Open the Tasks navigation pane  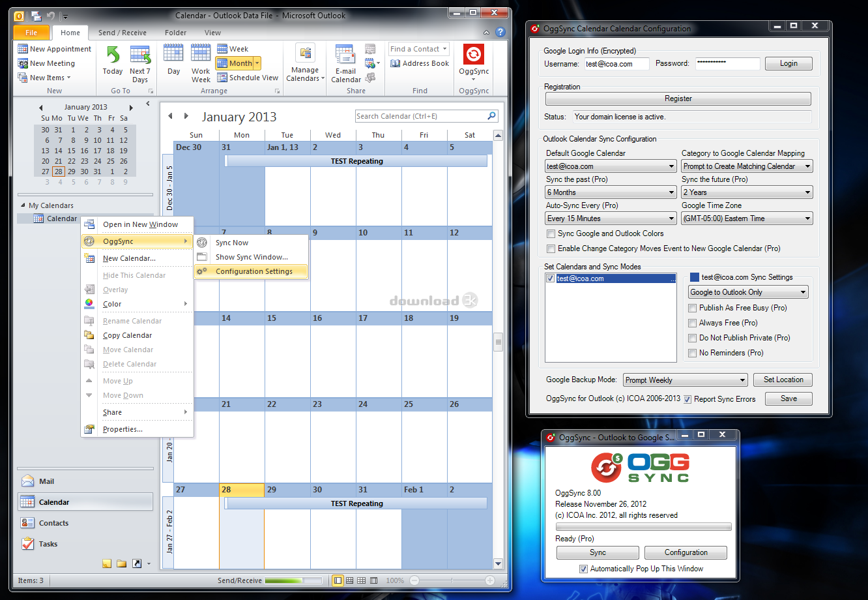pos(85,544)
